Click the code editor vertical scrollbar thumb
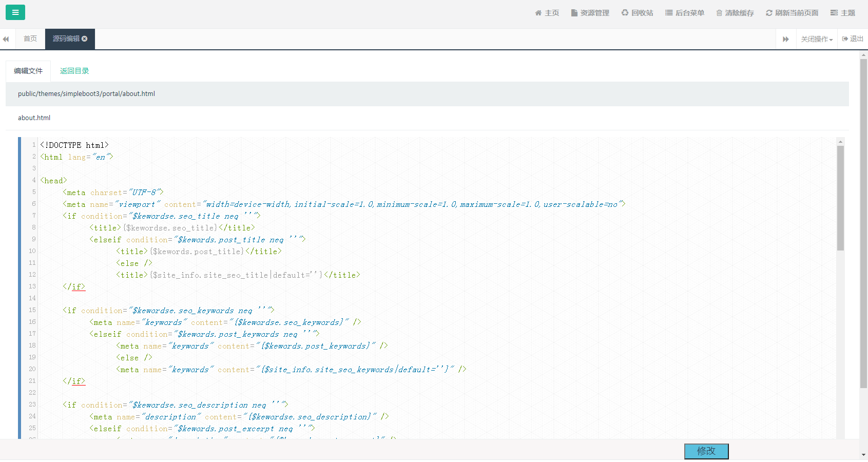The image size is (868, 462). click(x=840, y=198)
